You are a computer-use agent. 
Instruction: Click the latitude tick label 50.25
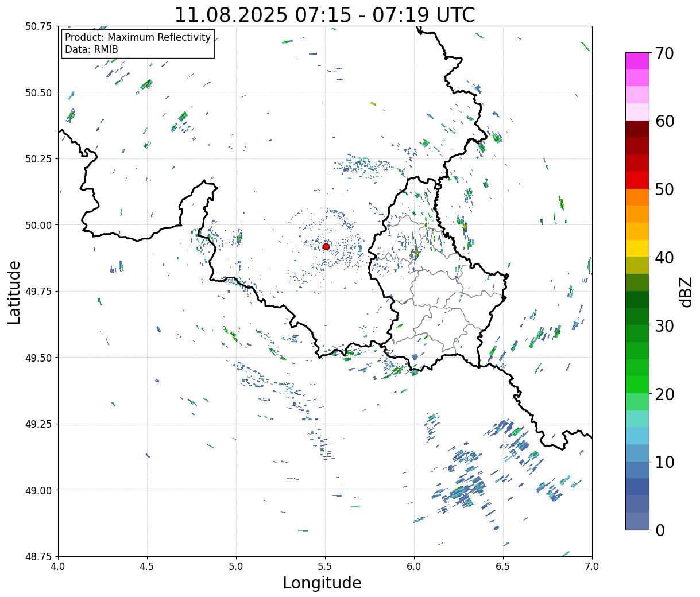[38, 159]
